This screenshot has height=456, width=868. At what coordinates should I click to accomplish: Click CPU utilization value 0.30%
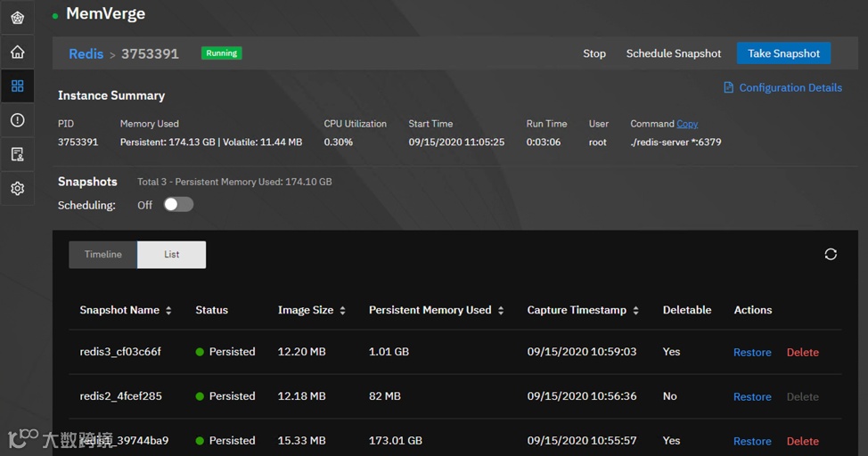coord(339,142)
